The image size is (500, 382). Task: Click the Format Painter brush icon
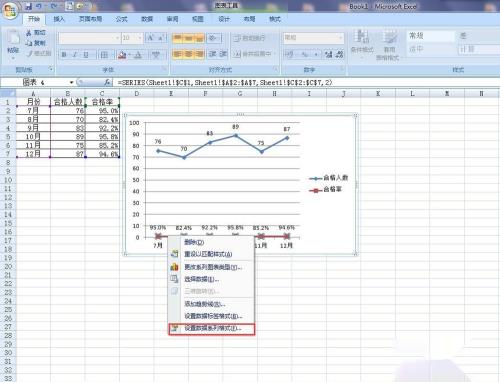(30, 53)
